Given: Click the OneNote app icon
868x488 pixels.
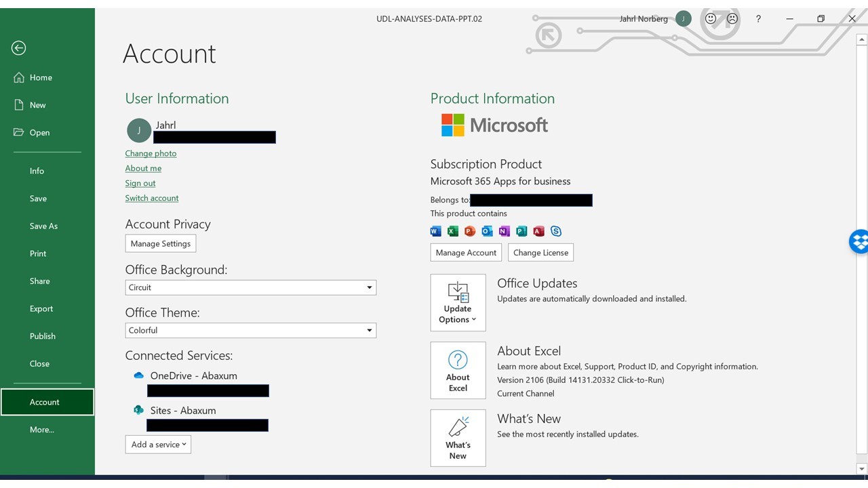Looking at the screenshot, I should point(504,231).
